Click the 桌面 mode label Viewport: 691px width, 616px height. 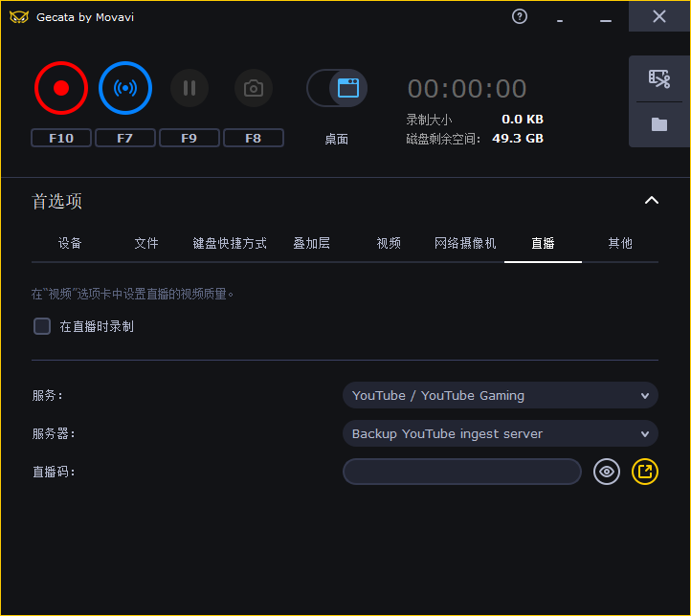click(x=337, y=139)
